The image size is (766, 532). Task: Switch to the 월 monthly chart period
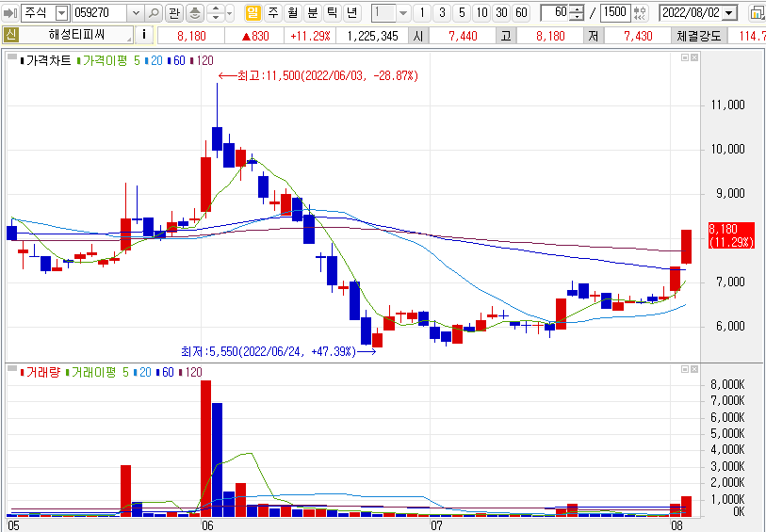coord(293,12)
